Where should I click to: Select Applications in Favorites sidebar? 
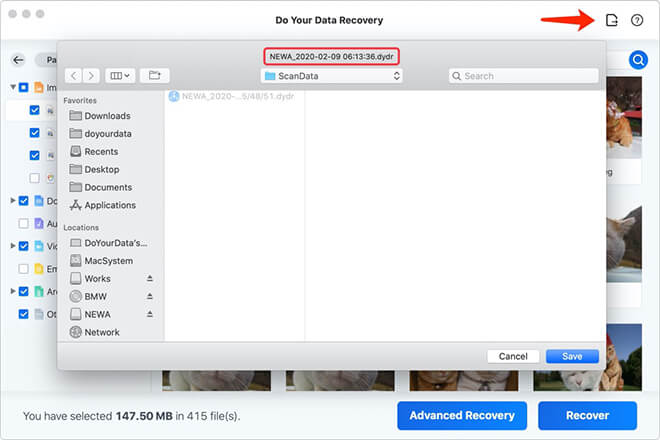point(110,205)
